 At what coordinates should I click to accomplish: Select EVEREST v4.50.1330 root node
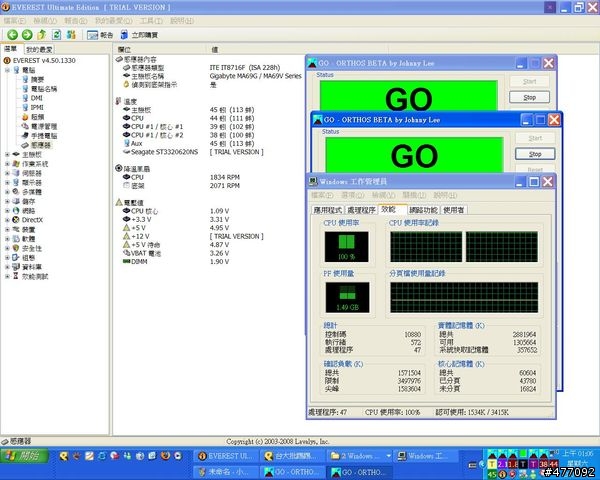point(44,60)
